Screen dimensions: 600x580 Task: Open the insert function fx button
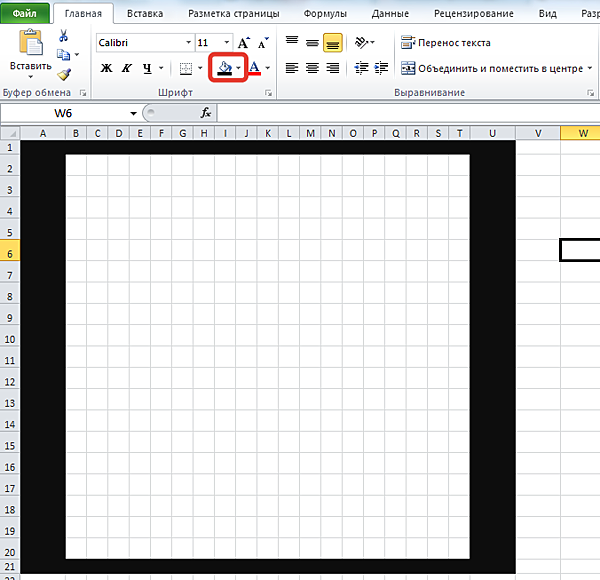pyautogui.click(x=205, y=113)
